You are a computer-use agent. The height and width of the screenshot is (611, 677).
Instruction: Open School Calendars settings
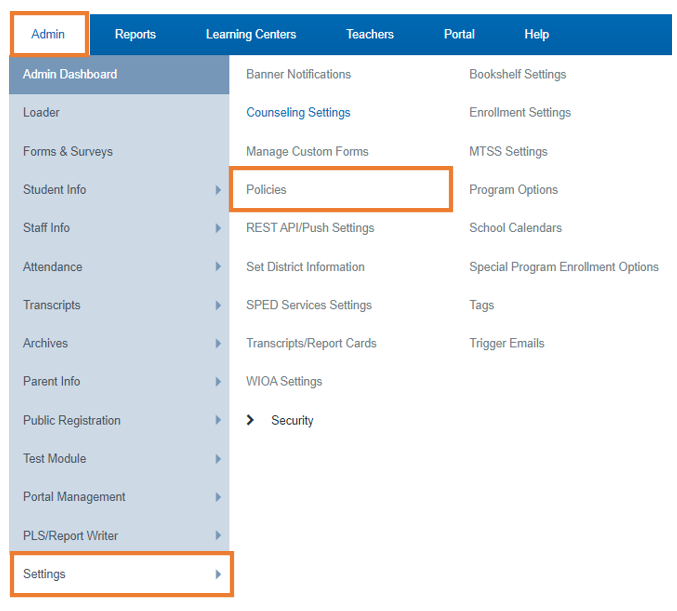(516, 228)
